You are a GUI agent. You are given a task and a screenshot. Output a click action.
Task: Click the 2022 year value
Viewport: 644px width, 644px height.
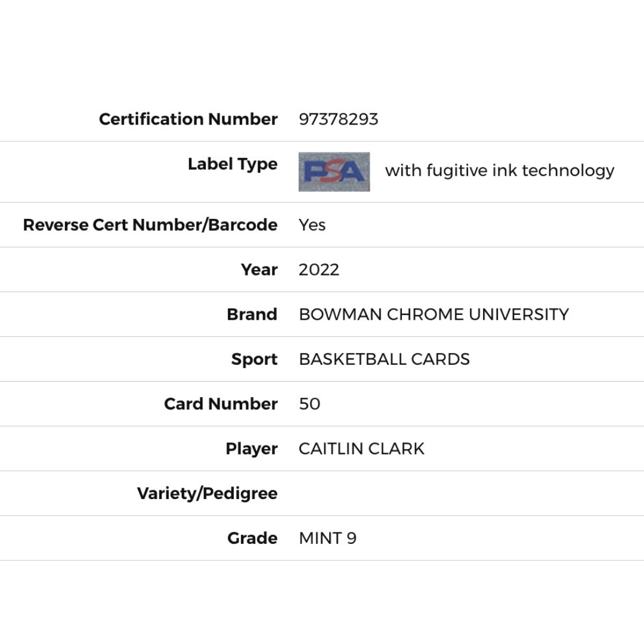tap(318, 270)
